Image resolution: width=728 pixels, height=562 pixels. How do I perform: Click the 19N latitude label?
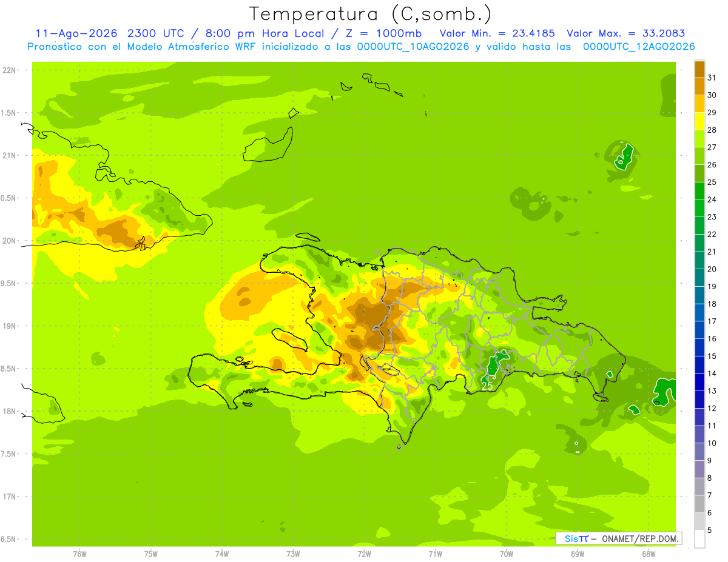click(9, 326)
